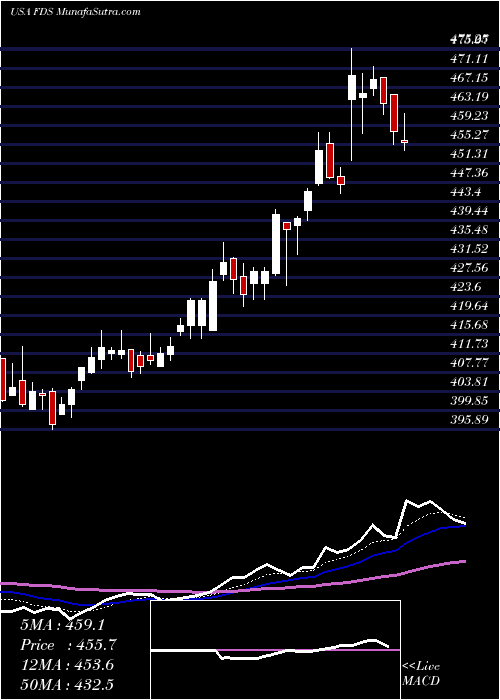Click the '<<Live MACD' label
This screenshot has height=700, width=500.
click(x=421, y=673)
